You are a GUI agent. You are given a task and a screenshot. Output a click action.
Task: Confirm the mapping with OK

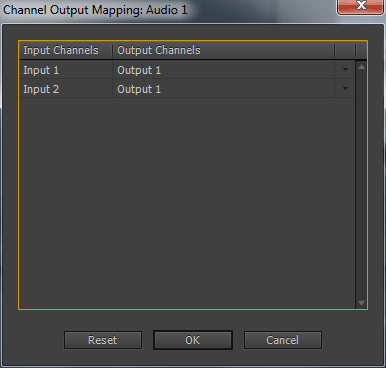pos(193,340)
